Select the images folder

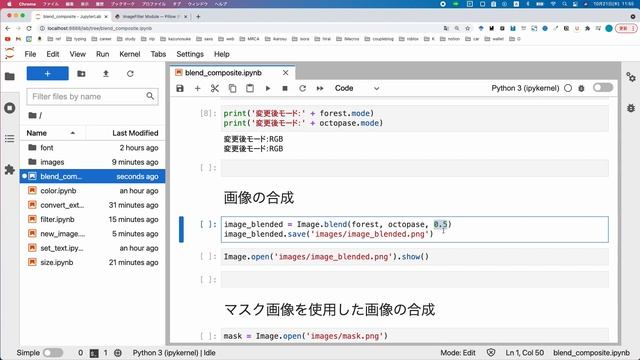93,162
